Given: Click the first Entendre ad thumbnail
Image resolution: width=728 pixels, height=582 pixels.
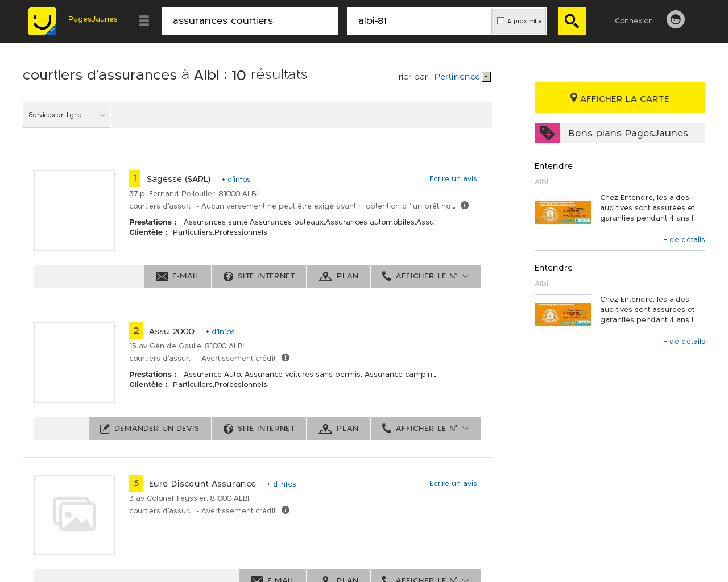Looking at the screenshot, I should 563,213.
